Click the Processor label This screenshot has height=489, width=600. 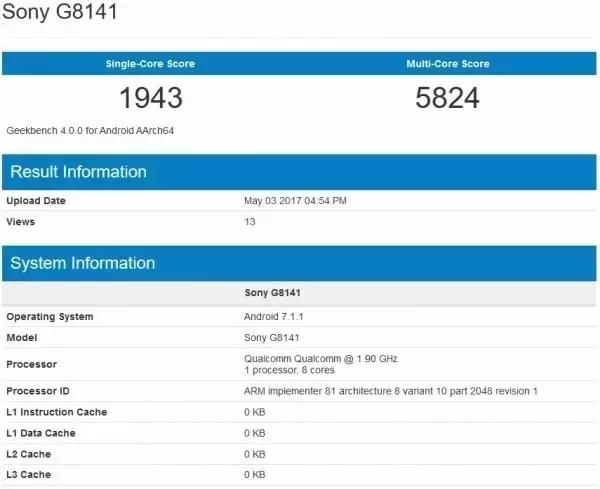pos(32,364)
